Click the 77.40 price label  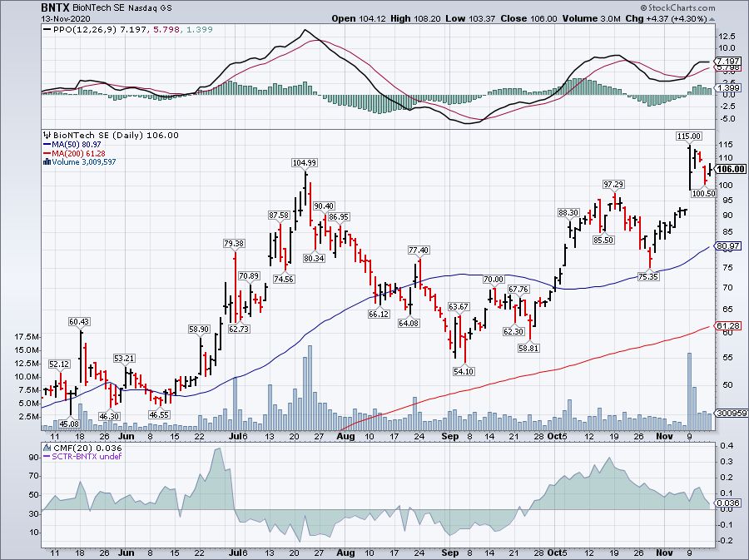[x=419, y=250]
